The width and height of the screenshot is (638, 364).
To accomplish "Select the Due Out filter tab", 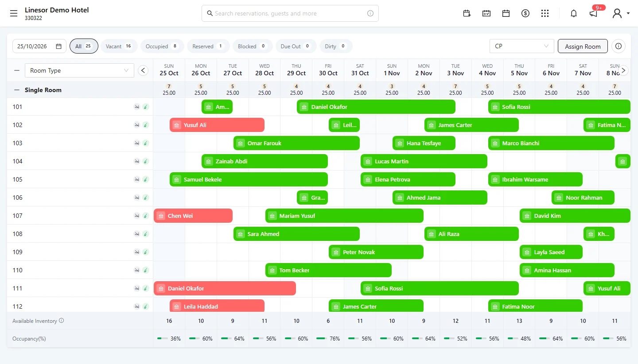I will 296,46.
